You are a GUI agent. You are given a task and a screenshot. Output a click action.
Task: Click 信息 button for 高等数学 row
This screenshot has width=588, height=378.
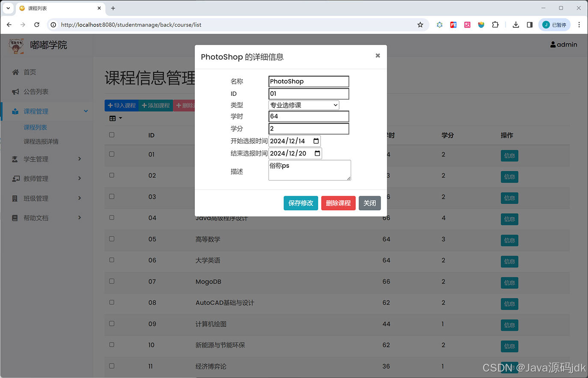(x=510, y=241)
